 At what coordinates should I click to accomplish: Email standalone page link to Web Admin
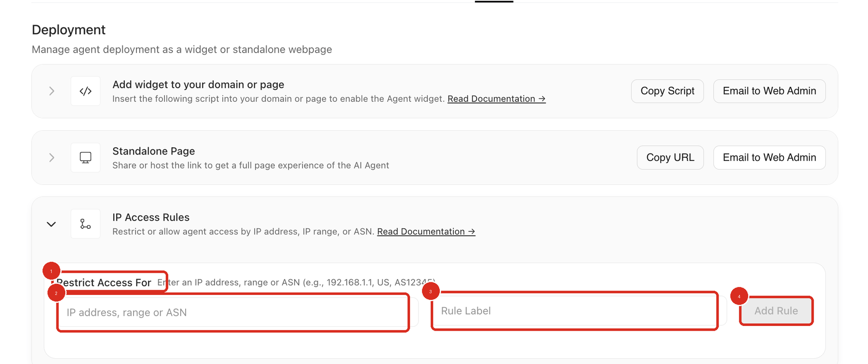pyautogui.click(x=769, y=157)
